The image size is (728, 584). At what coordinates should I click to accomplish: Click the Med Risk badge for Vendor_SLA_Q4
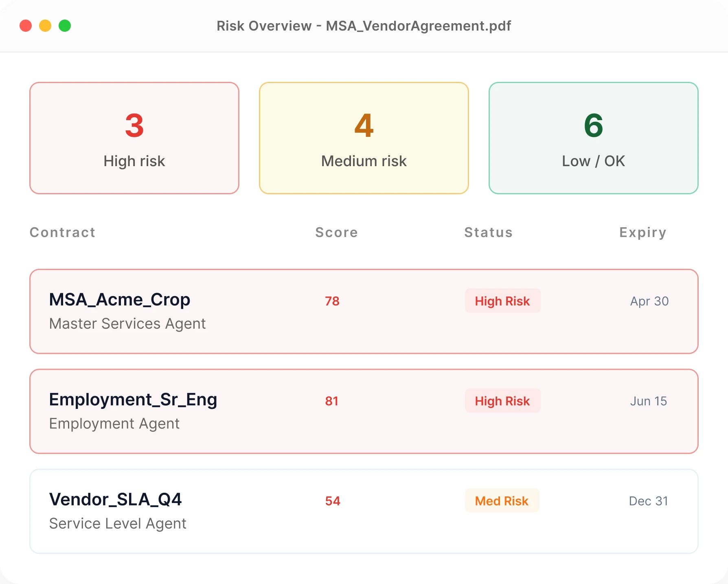pyautogui.click(x=502, y=501)
